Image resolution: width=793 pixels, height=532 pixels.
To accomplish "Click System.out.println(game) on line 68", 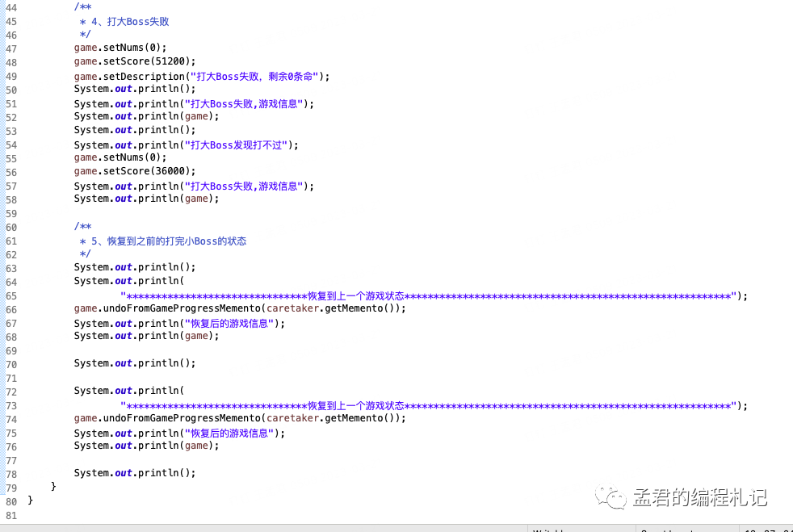I will (x=147, y=336).
